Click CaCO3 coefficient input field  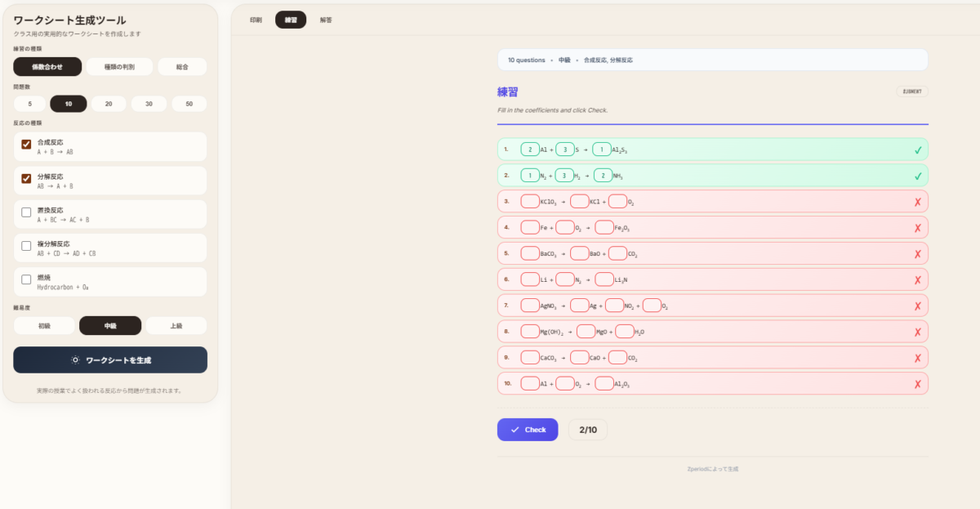pos(530,359)
